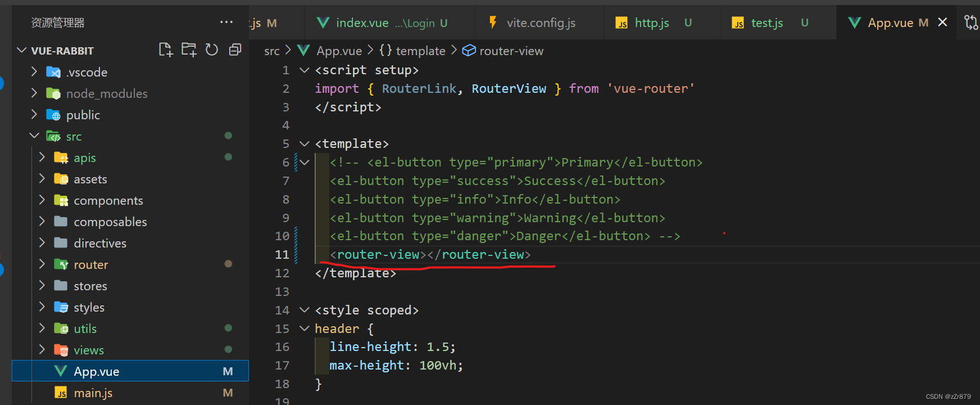The image size is (980, 405).
Task: Click the Vite icon on the vite.config.js tab
Action: (x=493, y=22)
